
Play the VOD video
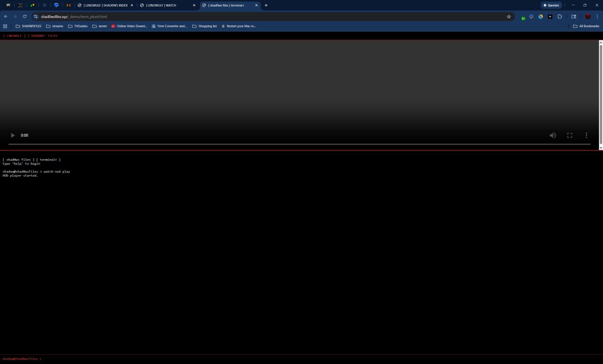13,135
